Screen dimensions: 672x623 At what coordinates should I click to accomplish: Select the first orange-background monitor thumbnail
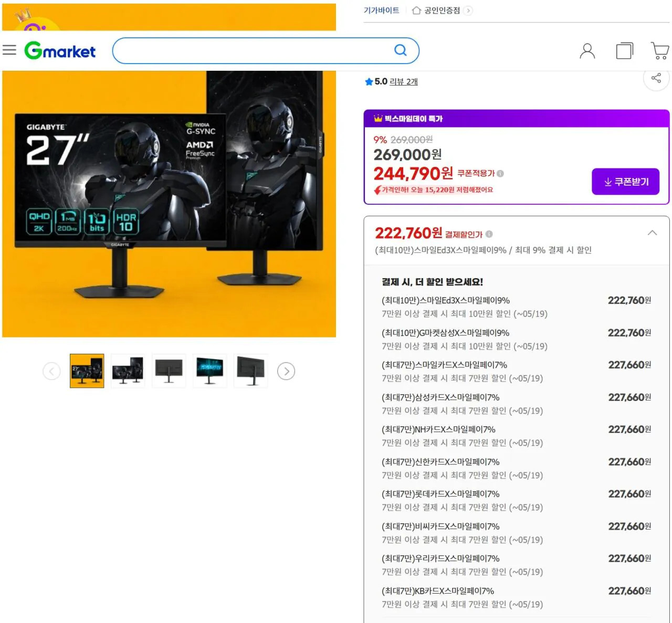(x=87, y=371)
